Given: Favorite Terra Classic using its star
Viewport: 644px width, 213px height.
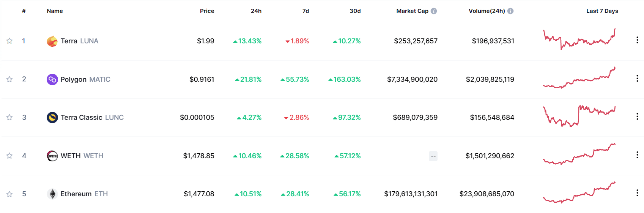Looking at the screenshot, I should click(x=9, y=118).
